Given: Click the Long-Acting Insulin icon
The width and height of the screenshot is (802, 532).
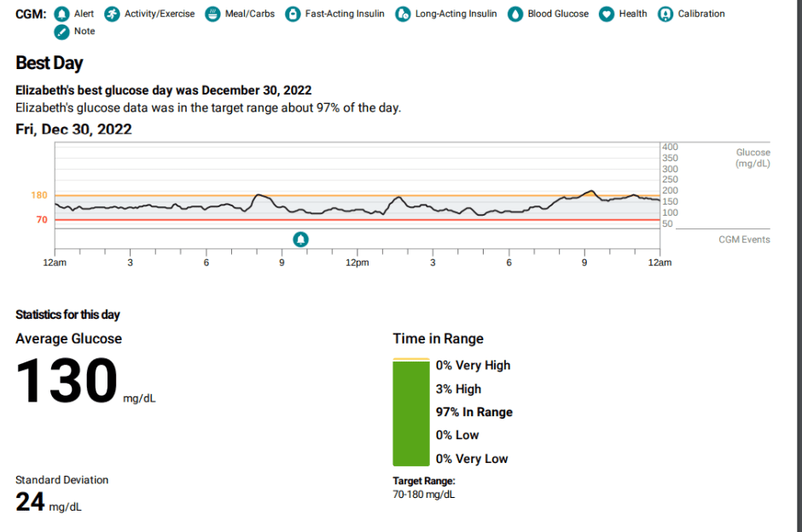Looking at the screenshot, I should tap(403, 14).
